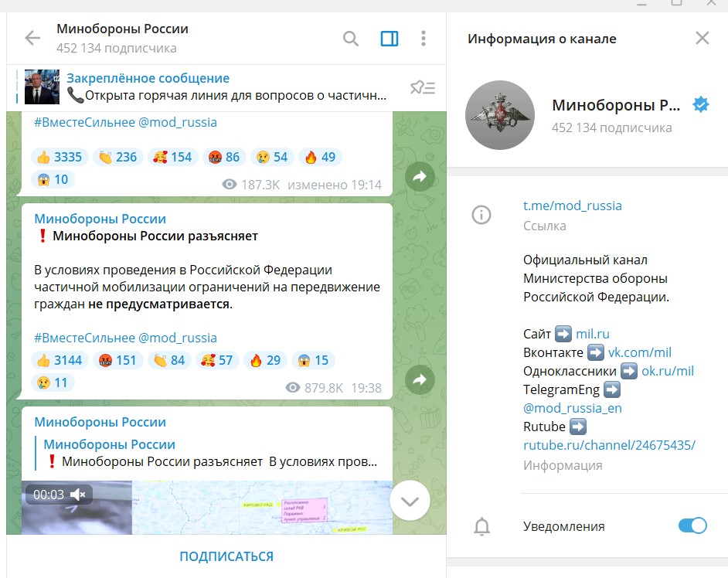Click the fire reaction with 49

click(x=320, y=157)
